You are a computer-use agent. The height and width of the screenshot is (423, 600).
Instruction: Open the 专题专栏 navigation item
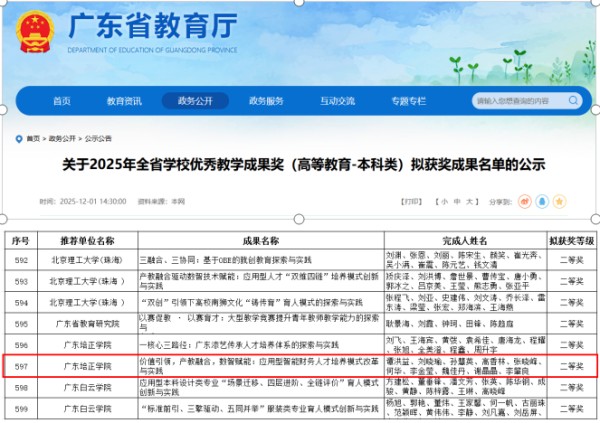pyautogui.click(x=408, y=101)
